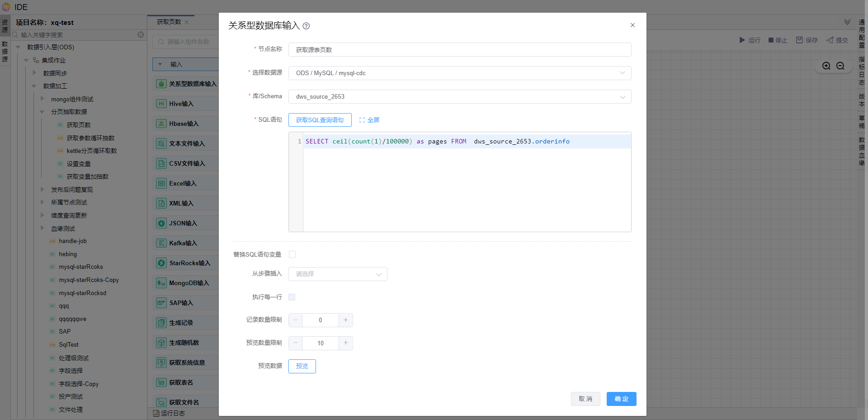Toggle the 执行每一行 checkbox
868x420 pixels.
292,297
